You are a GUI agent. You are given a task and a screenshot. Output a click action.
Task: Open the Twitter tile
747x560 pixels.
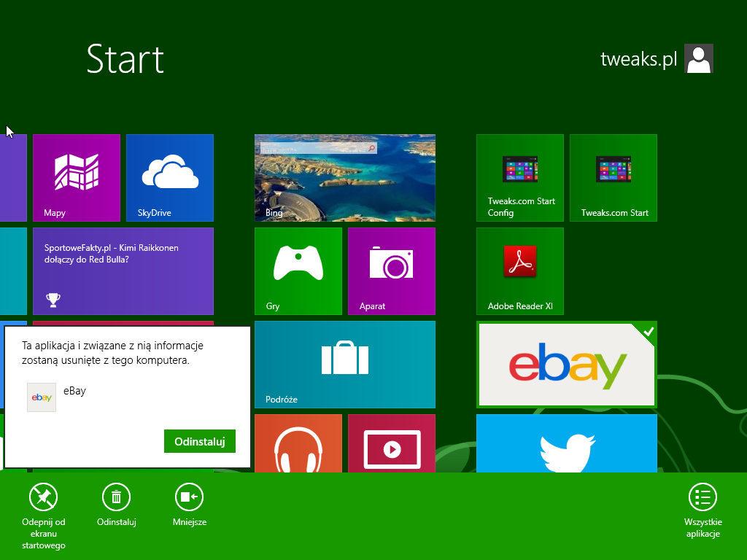[x=566, y=443]
